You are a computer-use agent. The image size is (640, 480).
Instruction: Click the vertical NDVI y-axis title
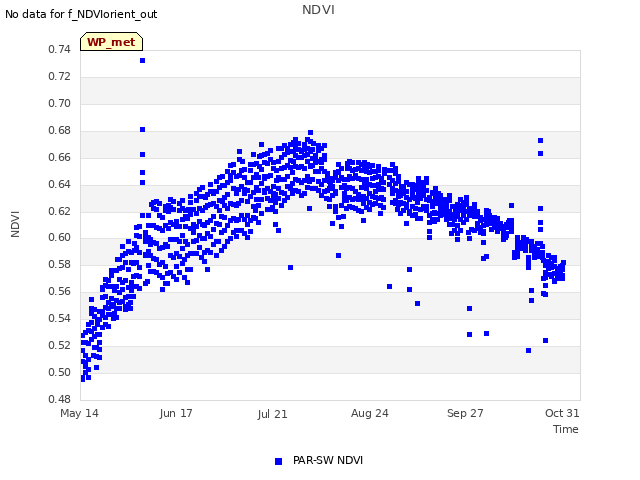coord(16,224)
